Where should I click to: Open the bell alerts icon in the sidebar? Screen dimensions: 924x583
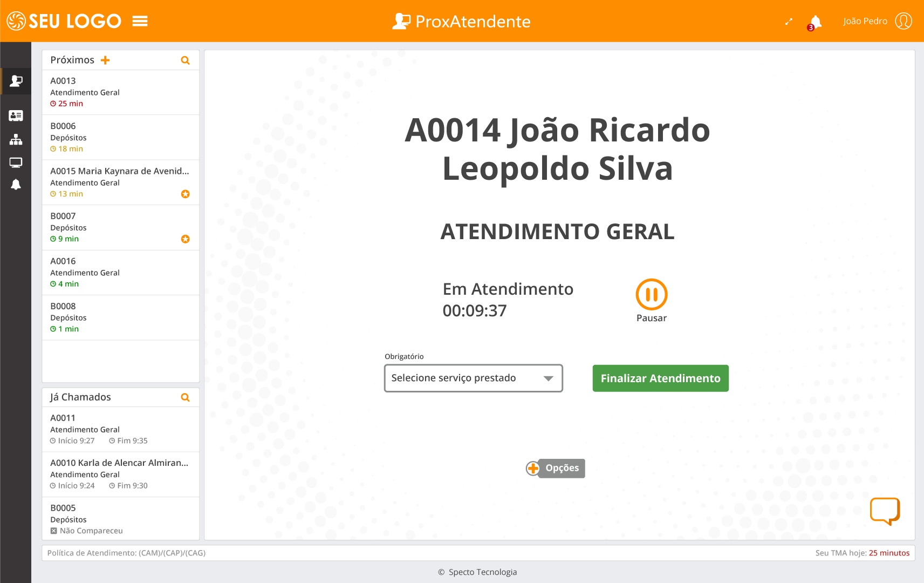pyautogui.click(x=16, y=185)
